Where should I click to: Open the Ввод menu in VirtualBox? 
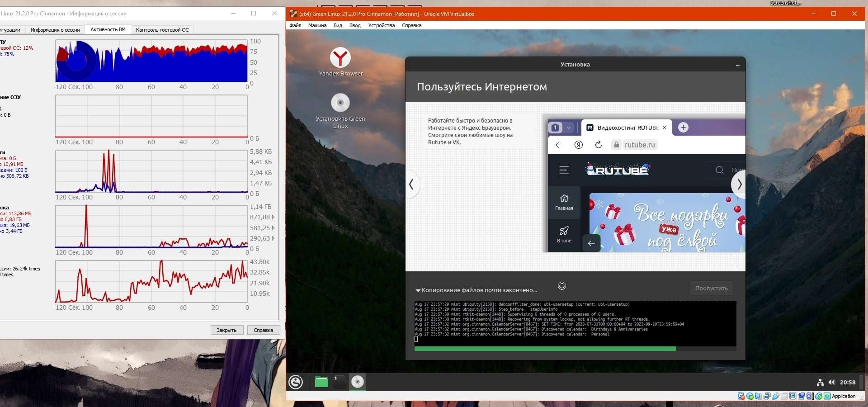[355, 25]
